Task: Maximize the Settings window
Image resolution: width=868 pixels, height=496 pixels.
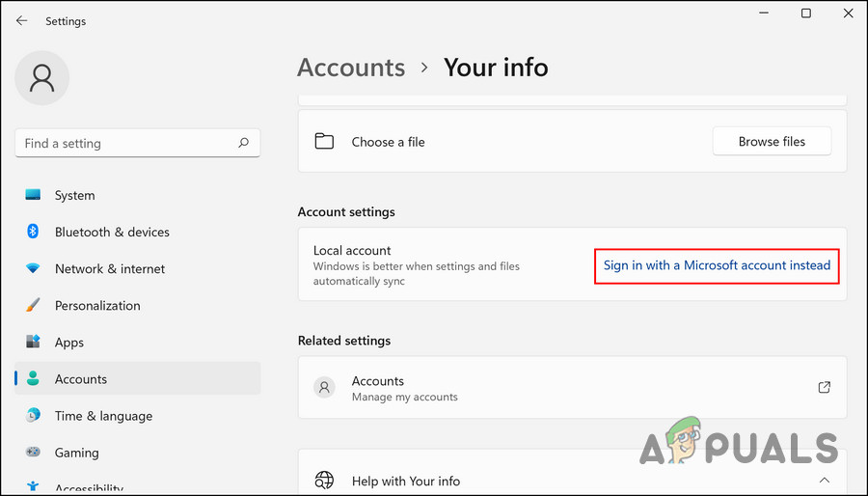Action: pyautogui.click(x=806, y=14)
